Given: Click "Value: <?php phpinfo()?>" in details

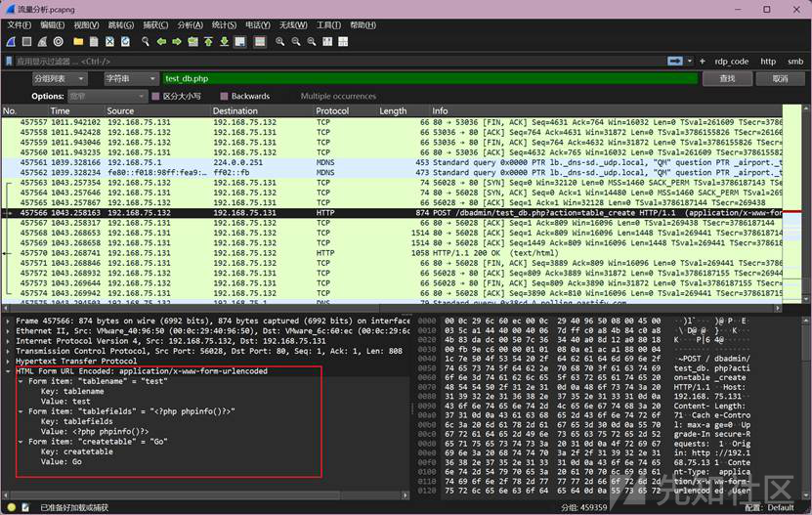Looking at the screenshot, I should (94, 431).
